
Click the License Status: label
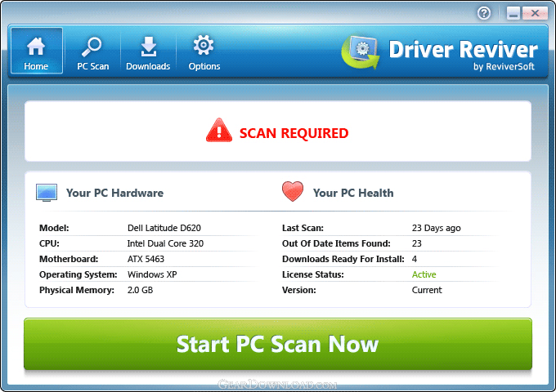coord(313,274)
